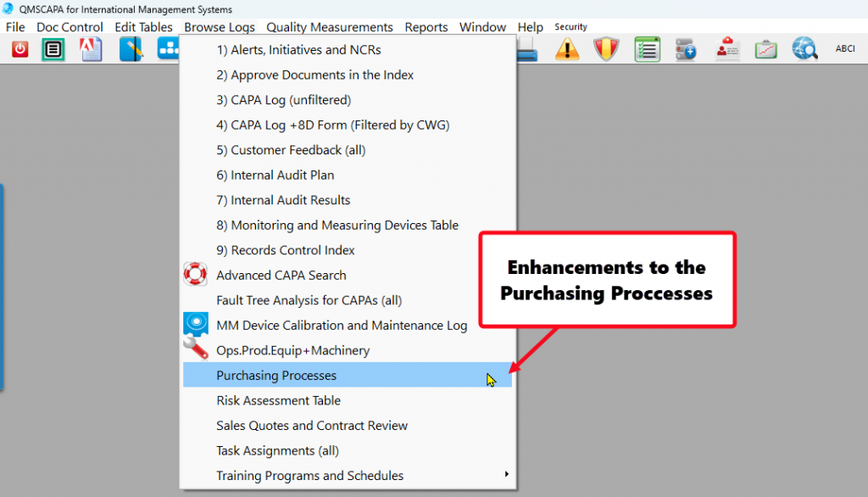Click MM Device Calibration and Maintenance Log
Screen dimensions: 868x497
[x=342, y=326]
